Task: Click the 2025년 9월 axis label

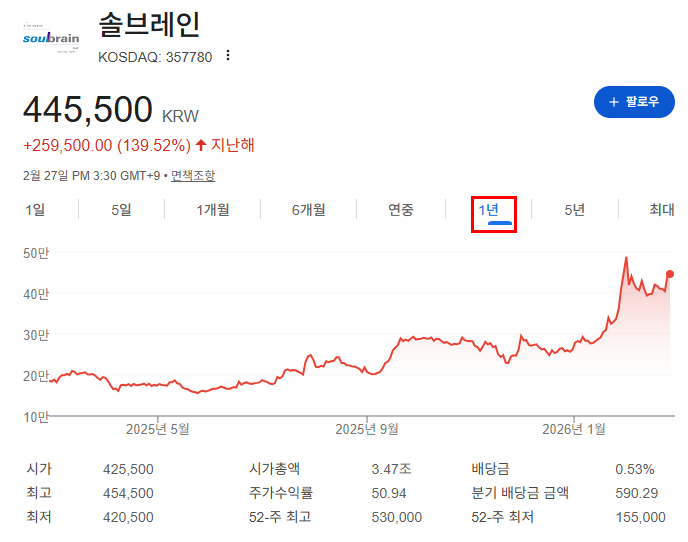Action: point(367,429)
